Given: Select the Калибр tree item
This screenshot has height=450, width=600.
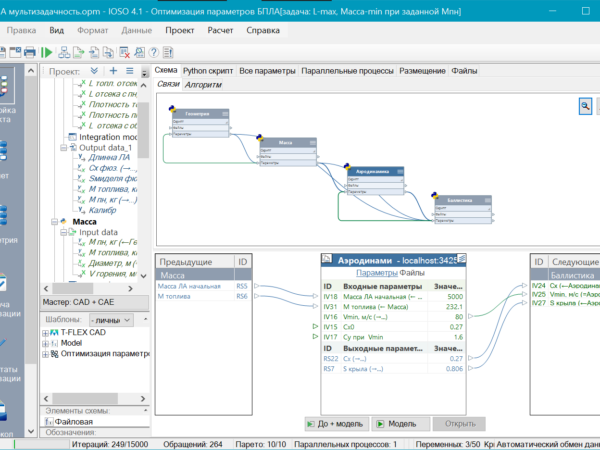Looking at the screenshot, I should pyautogui.click(x=102, y=210).
